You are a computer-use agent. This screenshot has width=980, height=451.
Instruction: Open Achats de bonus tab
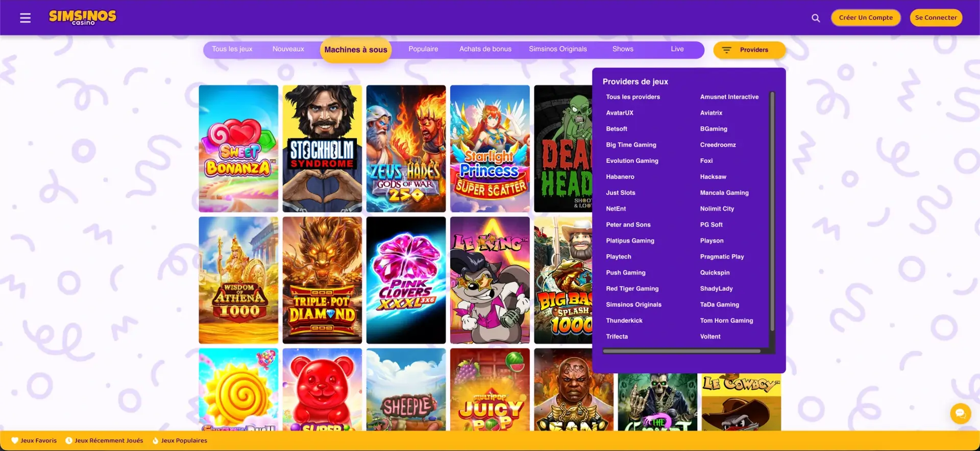click(x=485, y=49)
